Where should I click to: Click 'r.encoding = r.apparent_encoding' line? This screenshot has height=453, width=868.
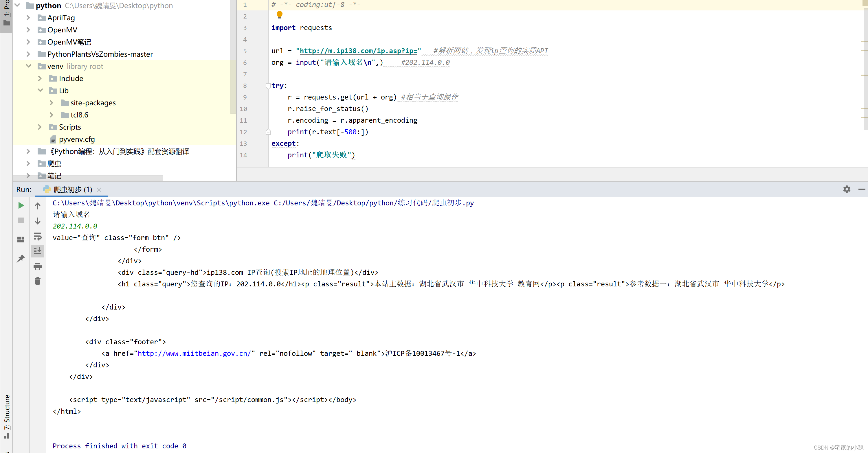353,120
